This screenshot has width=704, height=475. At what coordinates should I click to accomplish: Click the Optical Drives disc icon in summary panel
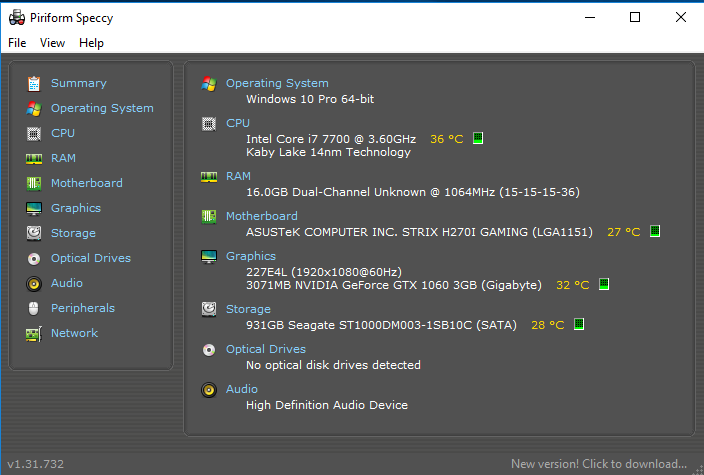click(x=209, y=350)
